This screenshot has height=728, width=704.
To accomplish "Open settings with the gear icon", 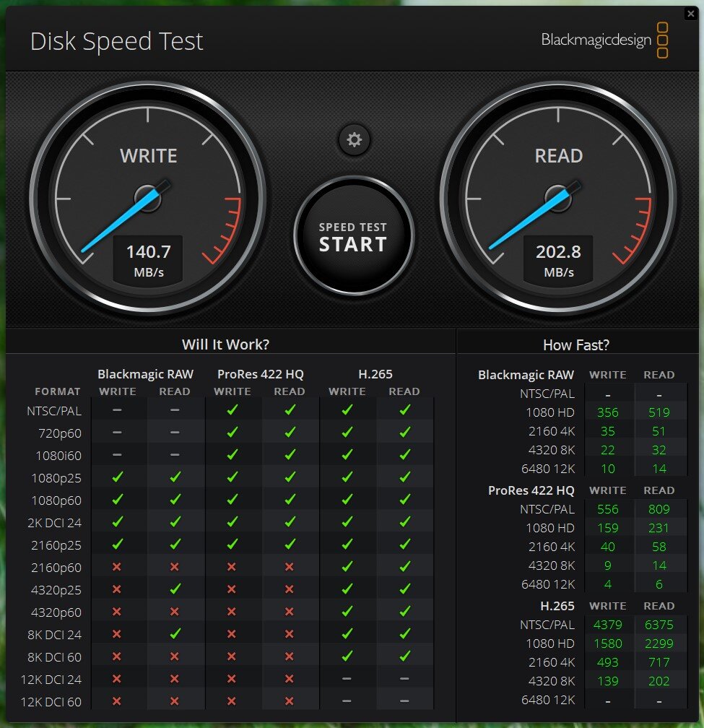I will pos(354,140).
